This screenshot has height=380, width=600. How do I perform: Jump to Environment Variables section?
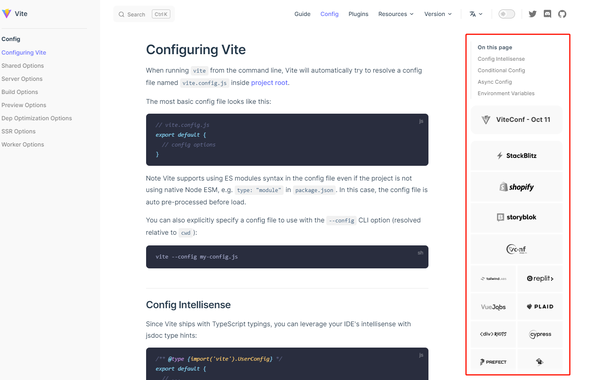(x=506, y=93)
